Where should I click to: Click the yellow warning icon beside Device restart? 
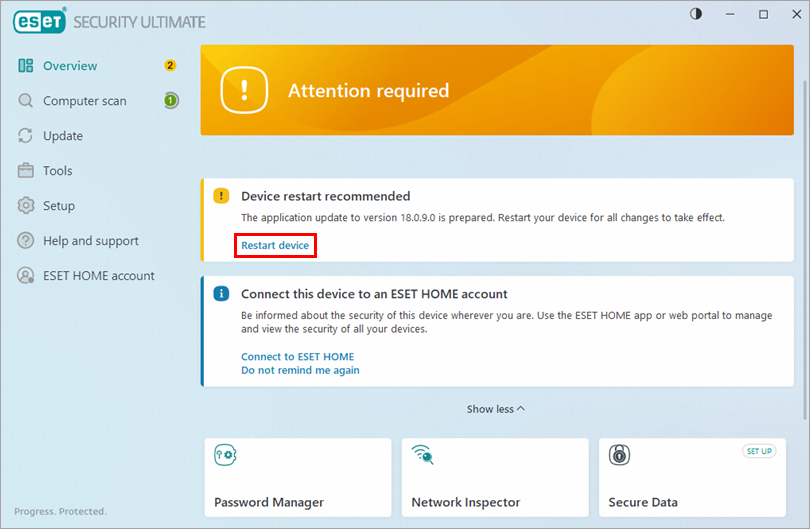pos(221,196)
